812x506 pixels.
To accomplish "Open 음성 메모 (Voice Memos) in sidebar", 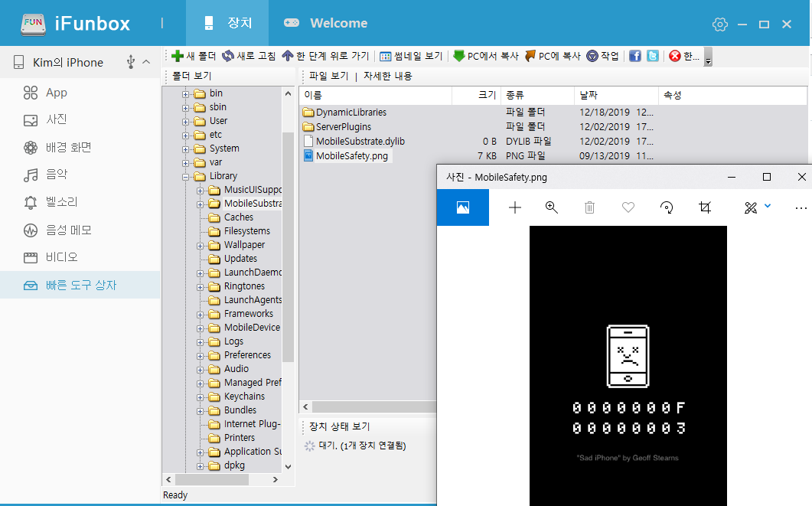I will [57, 230].
